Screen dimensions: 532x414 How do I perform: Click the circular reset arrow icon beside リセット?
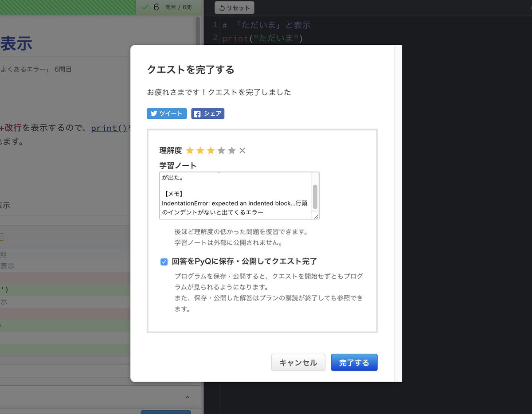(x=221, y=7)
